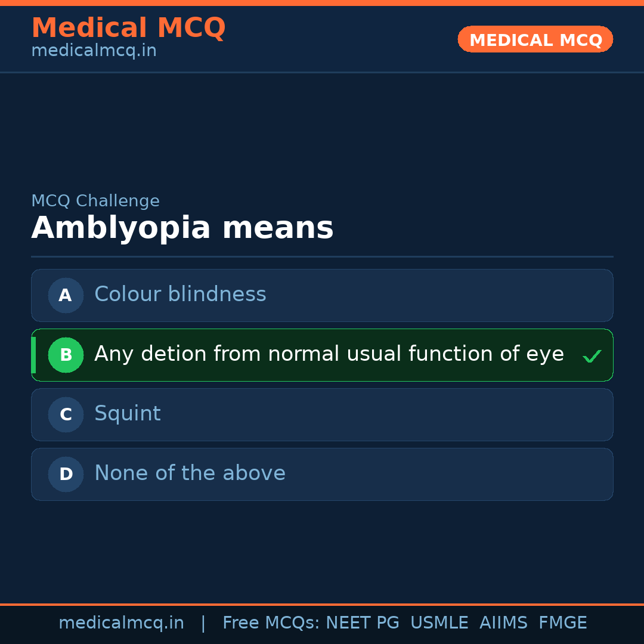This screenshot has width=644, height=644.
Task: Choose the letter C option circle
Action: click(x=66, y=414)
